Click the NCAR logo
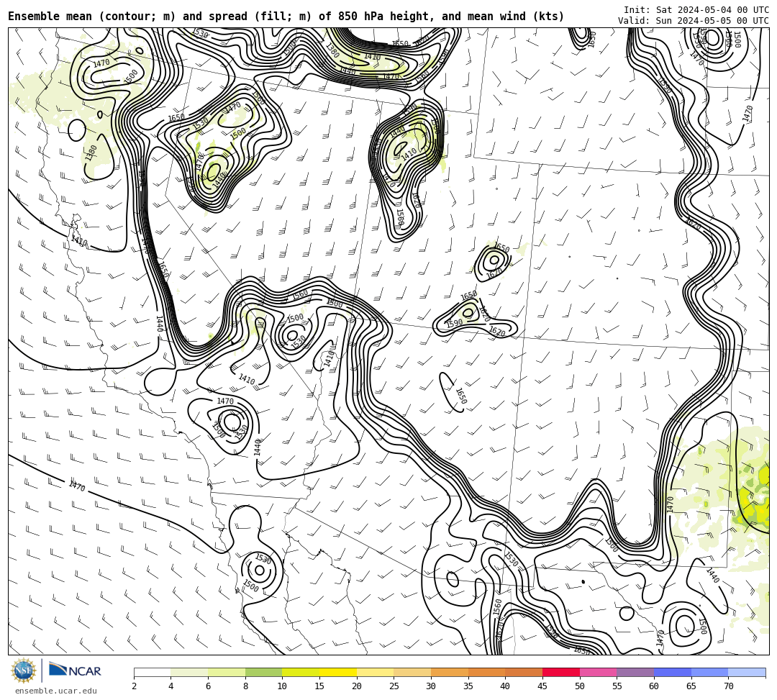The image size is (777, 700). [x=75, y=671]
